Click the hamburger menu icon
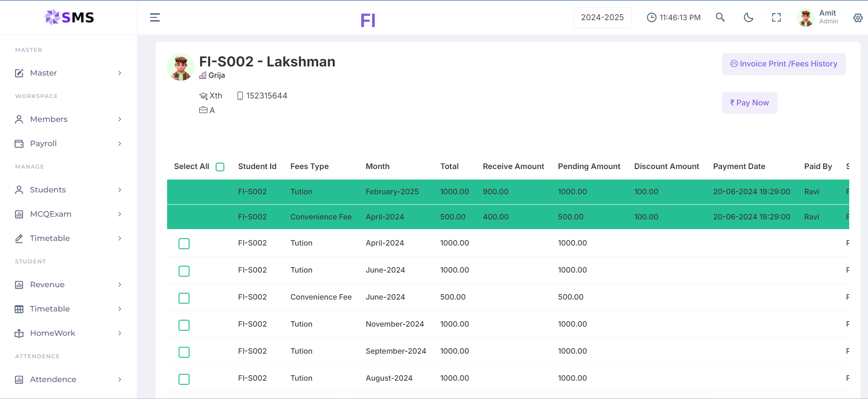 click(x=155, y=17)
